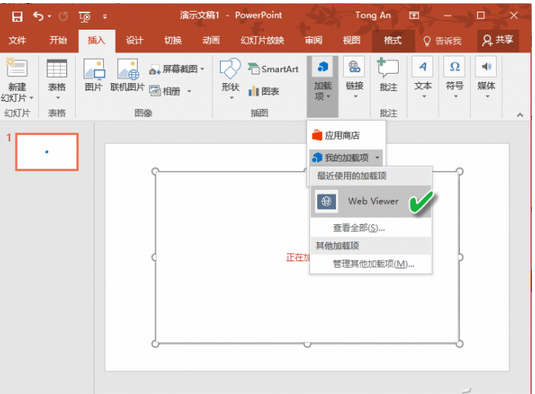Open the 形状 shapes gallery
The width and height of the screenshot is (535, 394).
pyautogui.click(x=230, y=79)
